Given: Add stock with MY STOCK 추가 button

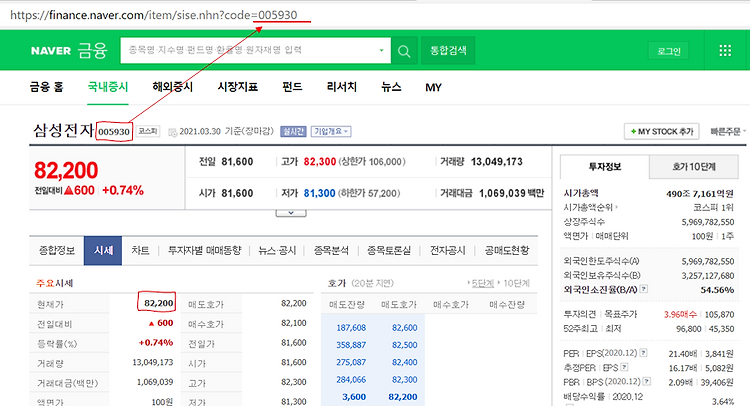Looking at the screenshot, I should click(x=662, y=132).
